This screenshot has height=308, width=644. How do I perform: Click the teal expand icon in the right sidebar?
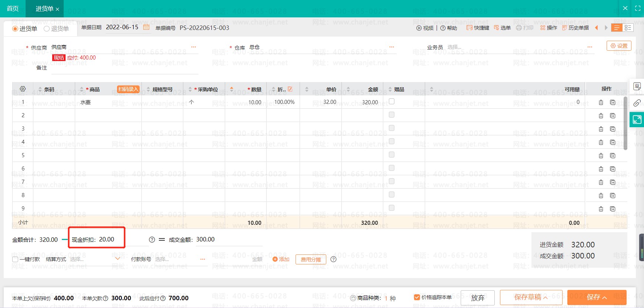pos(637,119)
